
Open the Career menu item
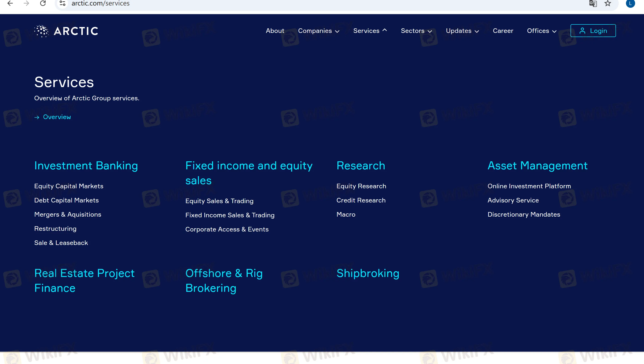click(503, 31)
